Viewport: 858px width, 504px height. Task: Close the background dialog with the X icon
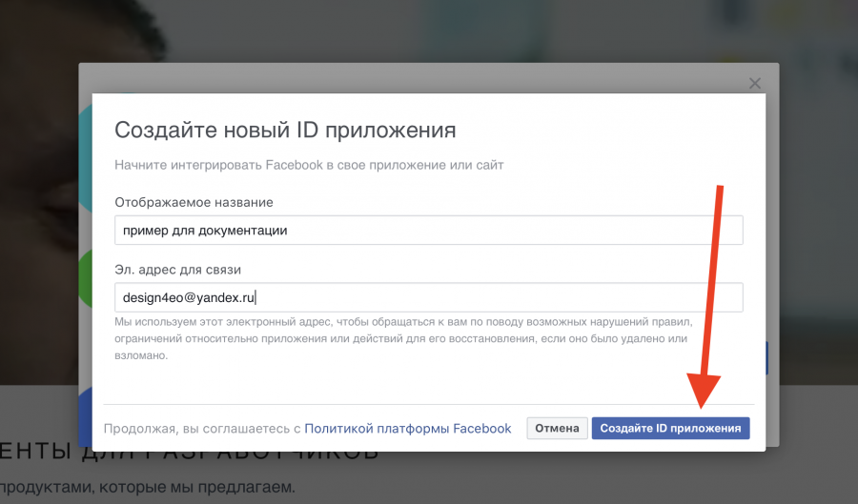click(x=755, y=83)
